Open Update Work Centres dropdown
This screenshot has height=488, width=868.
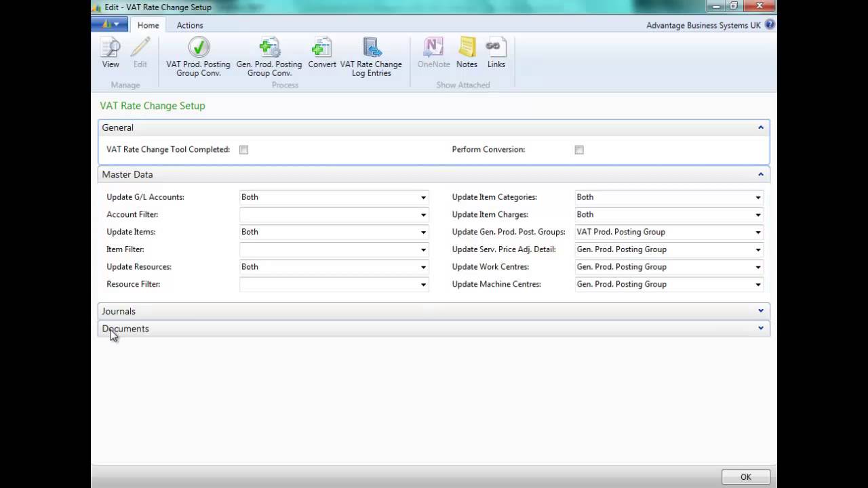coord(758,267)
